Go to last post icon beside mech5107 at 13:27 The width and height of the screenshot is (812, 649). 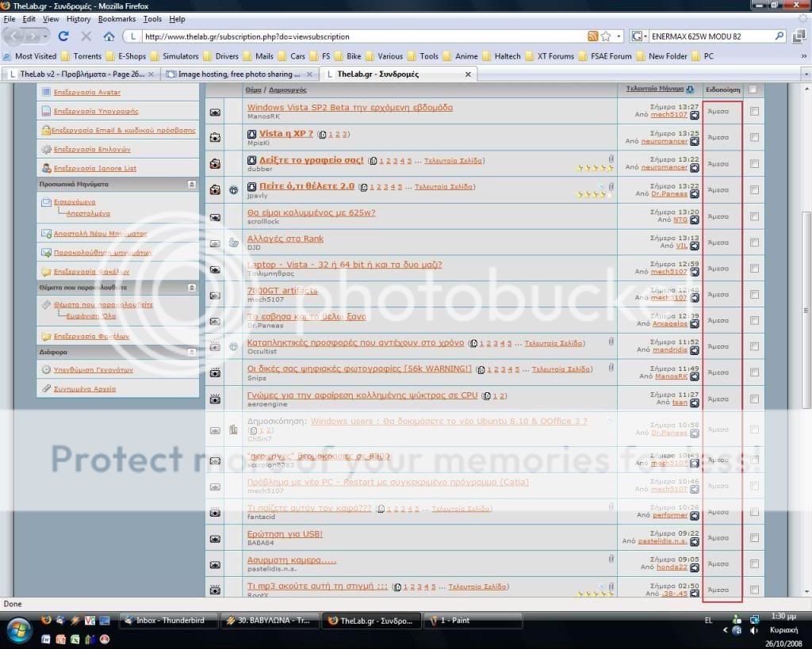pos(695,115)
